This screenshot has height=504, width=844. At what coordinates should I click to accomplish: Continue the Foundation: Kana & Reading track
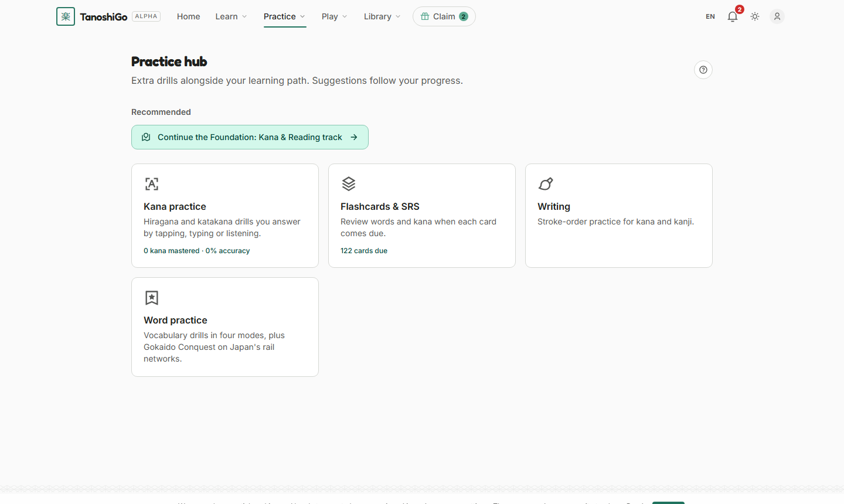click(x=250, y=137)
